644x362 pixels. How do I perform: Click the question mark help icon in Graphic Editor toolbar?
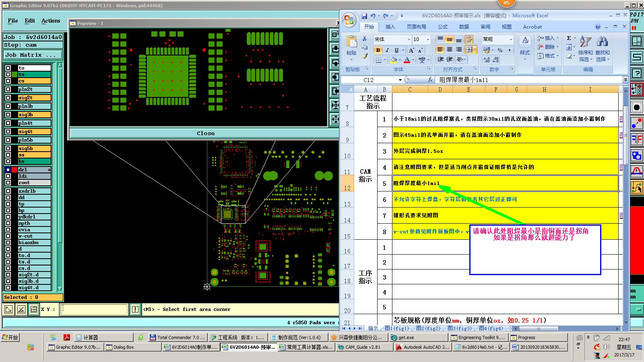click(x=637, y=73)
